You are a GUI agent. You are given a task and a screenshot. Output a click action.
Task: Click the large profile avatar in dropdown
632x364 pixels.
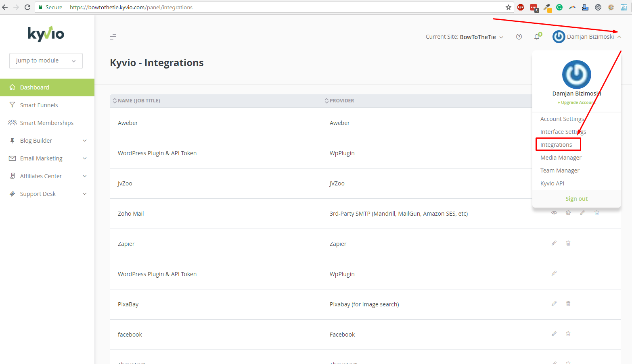pos(576,75)
